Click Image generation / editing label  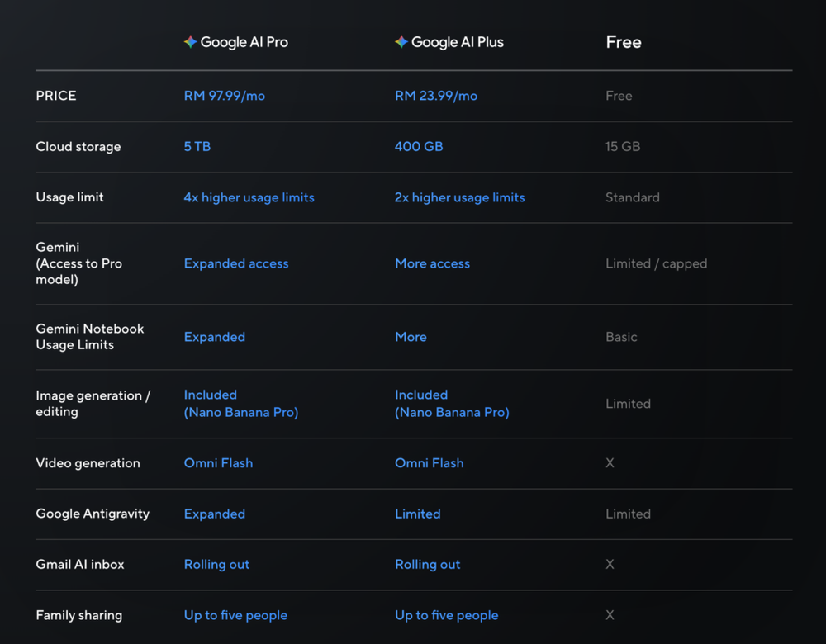point(93,404)
